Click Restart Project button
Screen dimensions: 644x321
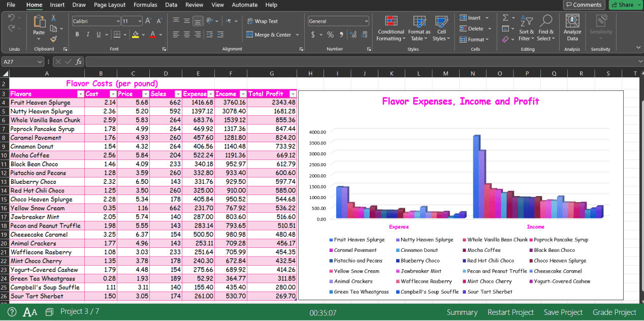pyautogui.click(x=510, y=312)
